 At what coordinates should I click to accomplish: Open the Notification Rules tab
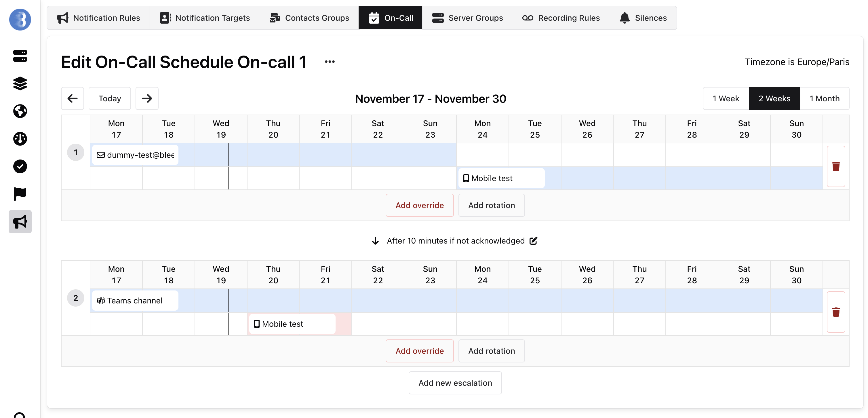pos(98,18)
